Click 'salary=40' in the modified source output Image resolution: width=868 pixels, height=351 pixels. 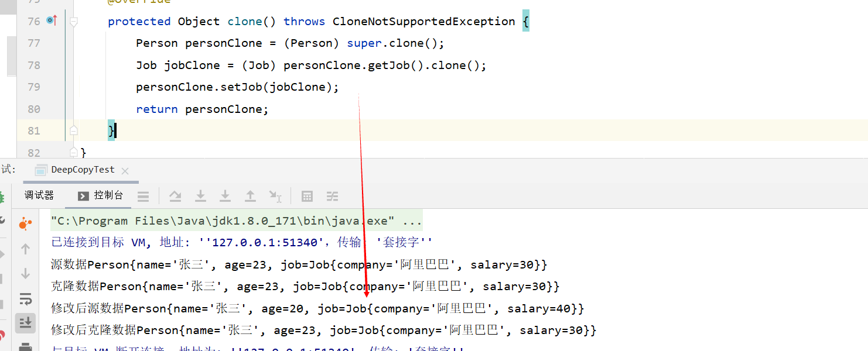[539, 308]
